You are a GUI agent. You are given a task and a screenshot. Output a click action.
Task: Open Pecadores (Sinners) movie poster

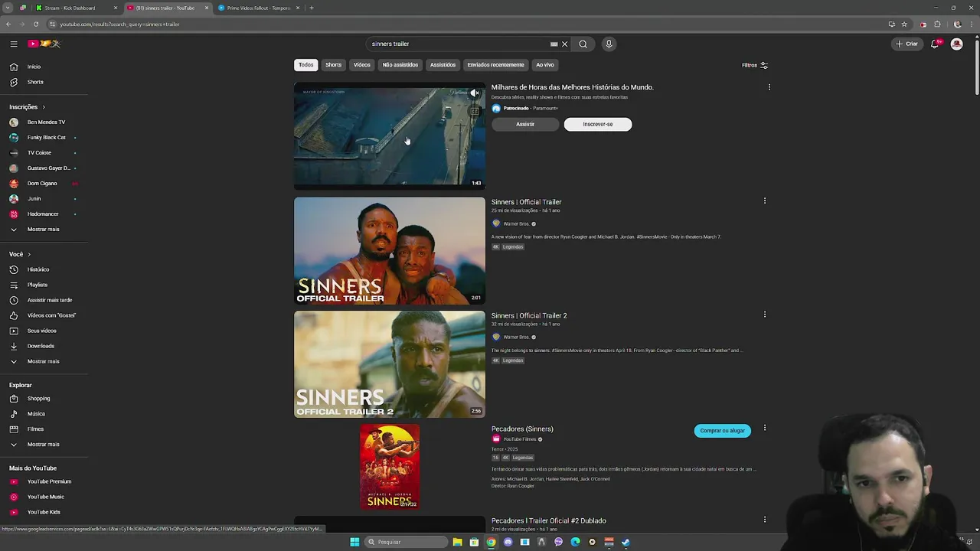(390, 467)
